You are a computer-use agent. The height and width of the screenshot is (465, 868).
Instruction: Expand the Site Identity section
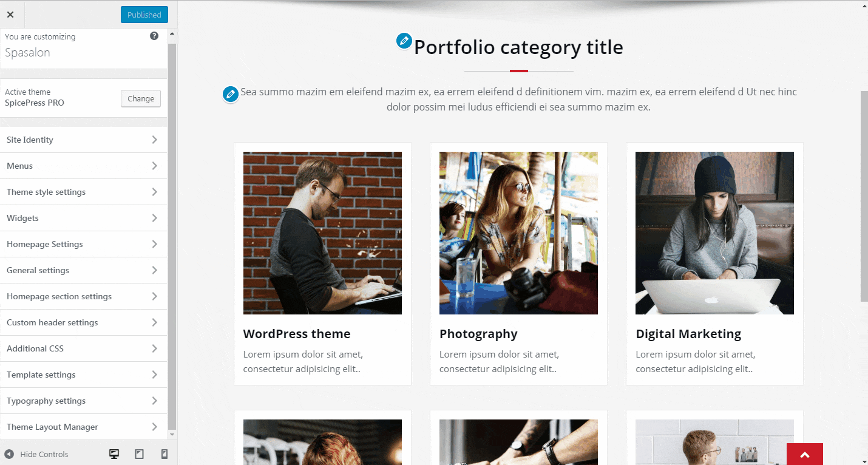click(x=84, y=140)
